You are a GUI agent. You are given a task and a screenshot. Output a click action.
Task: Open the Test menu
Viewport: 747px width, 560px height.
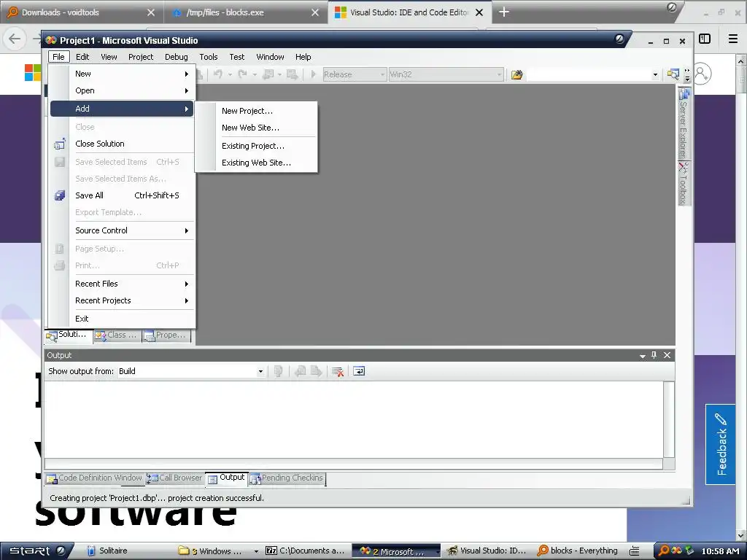[x=237, y=57]
